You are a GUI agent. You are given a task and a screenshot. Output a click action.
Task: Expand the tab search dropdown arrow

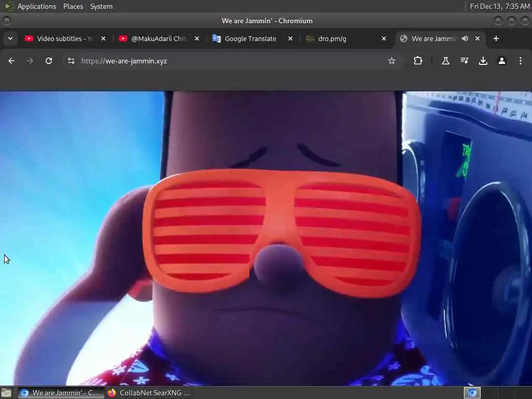pyautogui.click(x=10, y=38)
